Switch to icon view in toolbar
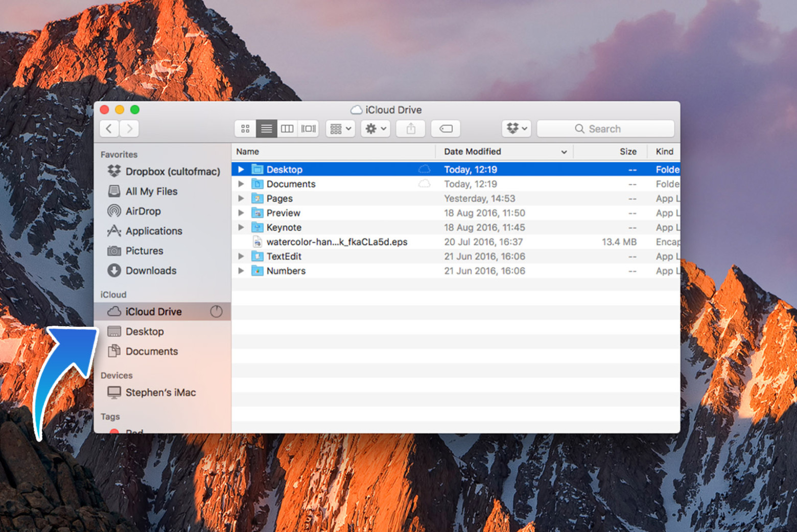Viewport: 797px width, 532px height. click(x=245, y=129)
